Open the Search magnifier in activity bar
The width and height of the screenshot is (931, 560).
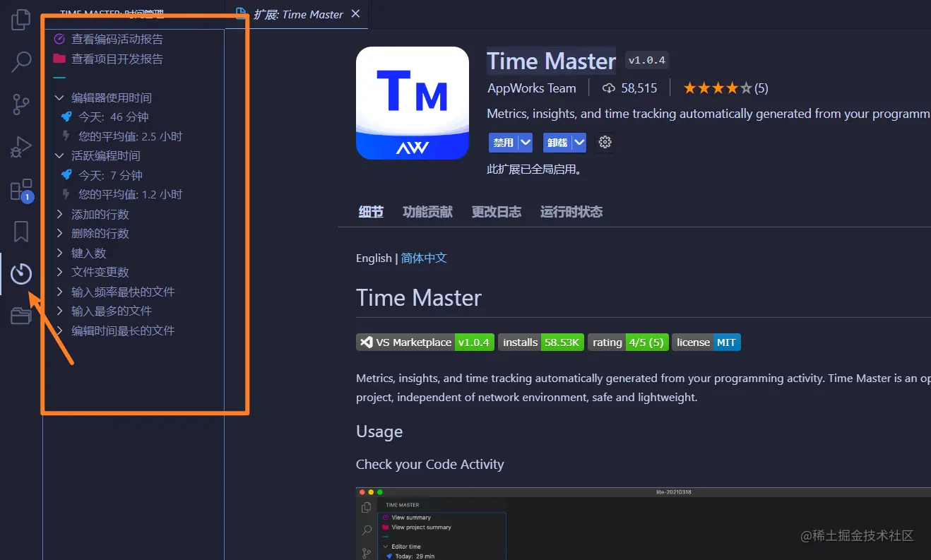click(x=21, y=62)
